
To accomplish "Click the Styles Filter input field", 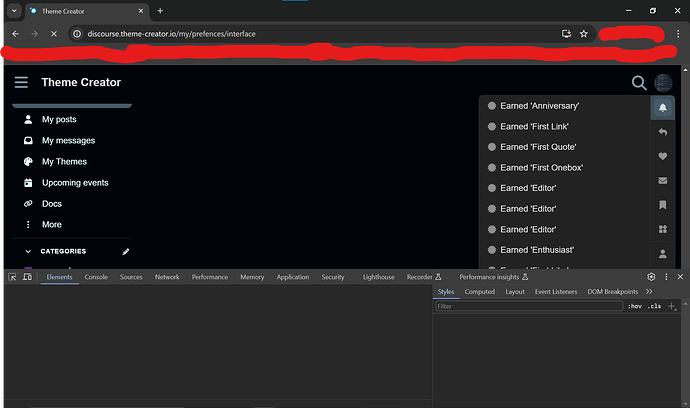I will coord(529,306).
